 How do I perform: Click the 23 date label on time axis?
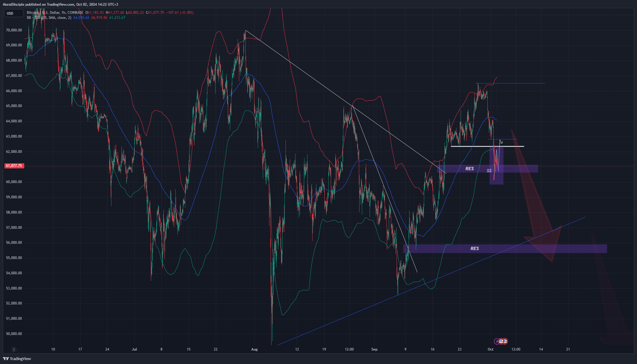click(x=459, y=349)
